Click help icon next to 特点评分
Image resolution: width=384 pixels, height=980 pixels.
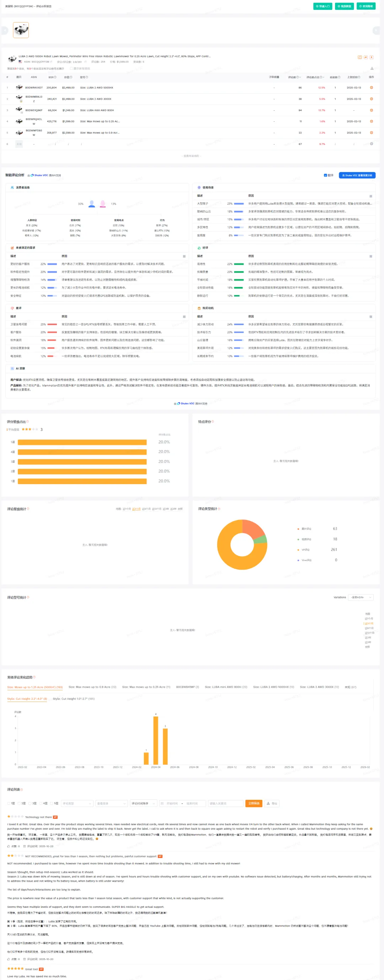tap(212, 421)
